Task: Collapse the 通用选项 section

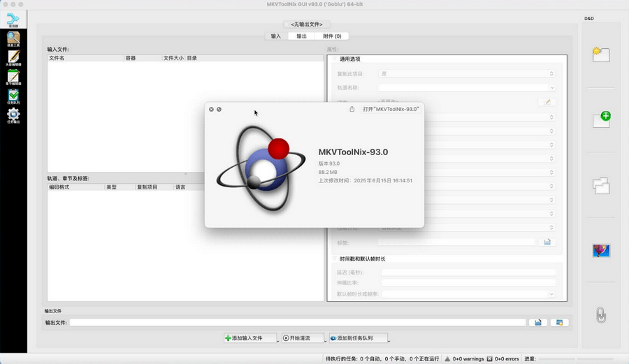Action: click(335, 59)
